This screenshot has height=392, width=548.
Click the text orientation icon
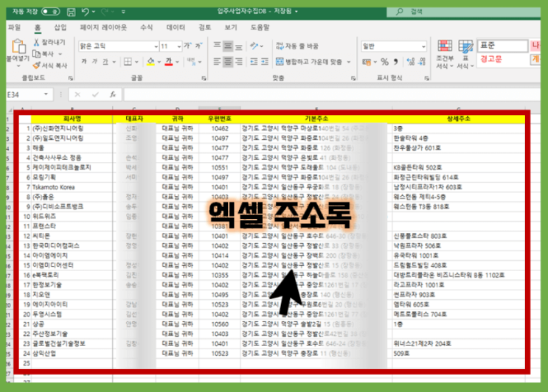pos(254,46)
